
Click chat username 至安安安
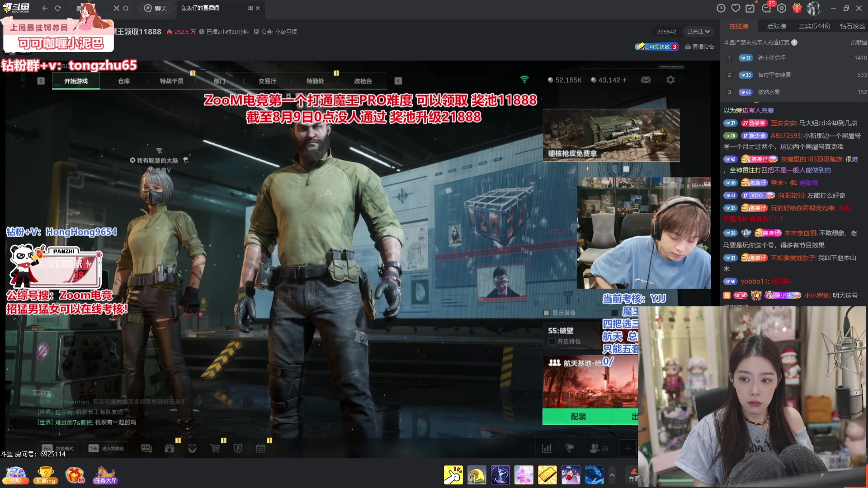[783, 123]
